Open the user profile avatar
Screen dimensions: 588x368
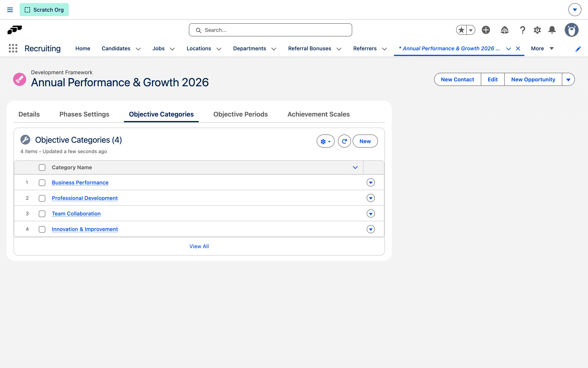[x=571, y=30]
